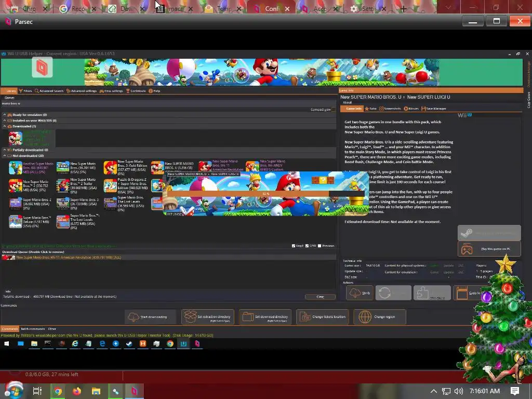
Task: Select the queued 'American Revolution' download entry
Action: [168, 258]
